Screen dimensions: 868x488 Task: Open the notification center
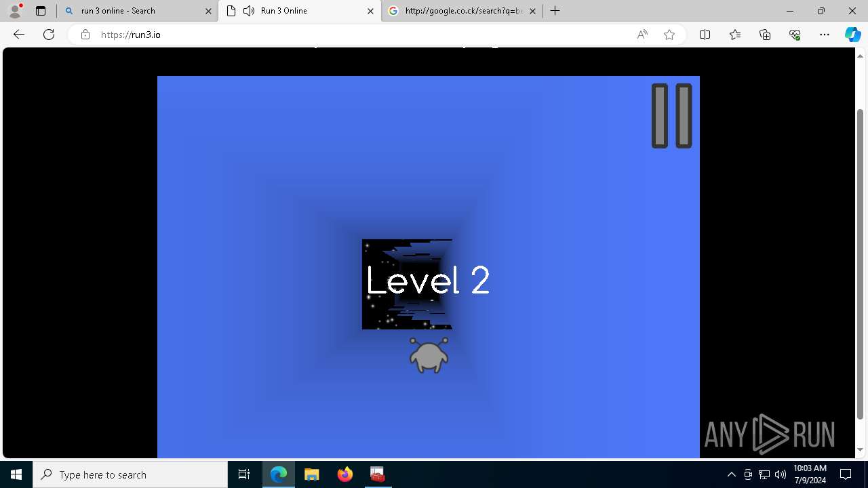tap(846, 474)
